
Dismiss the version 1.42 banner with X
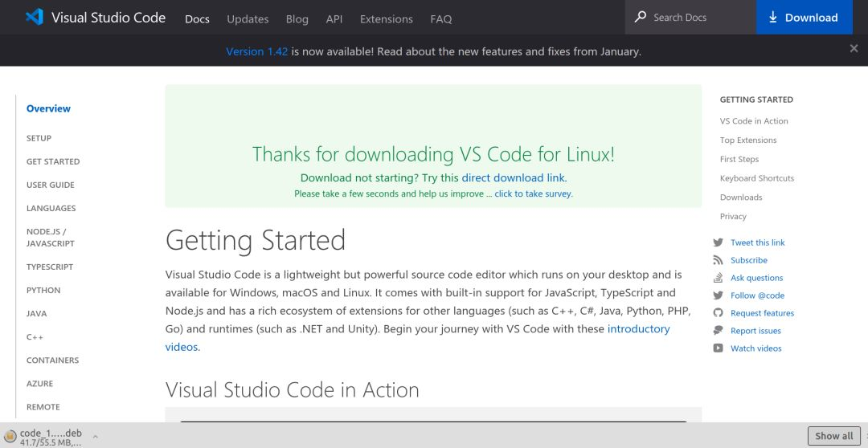click(x=854, y=49)
